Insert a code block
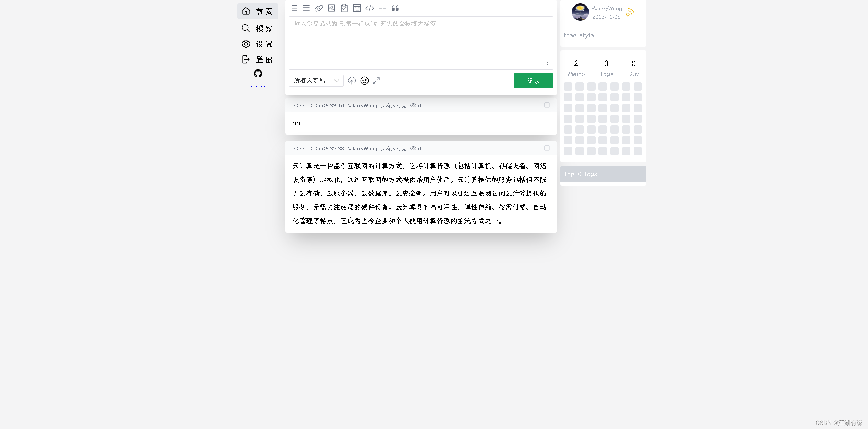This screenshot has height=429, width=868. [x=369, y=8]
